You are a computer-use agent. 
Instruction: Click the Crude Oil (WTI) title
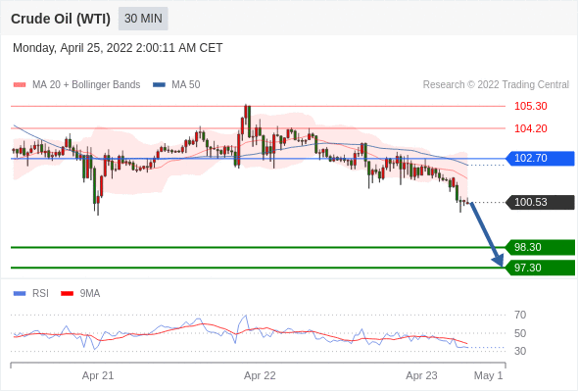pyautogui.click(x=61, y=19)
